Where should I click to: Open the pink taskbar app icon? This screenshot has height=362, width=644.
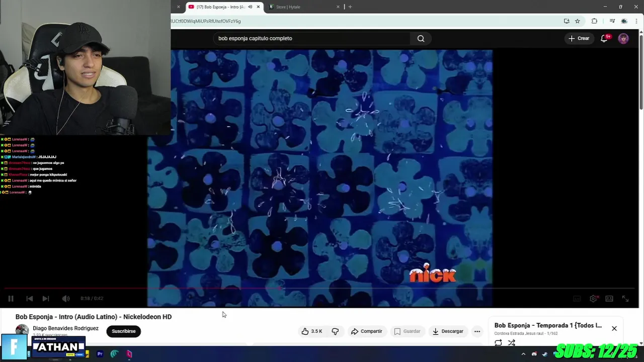pos(129,354)
